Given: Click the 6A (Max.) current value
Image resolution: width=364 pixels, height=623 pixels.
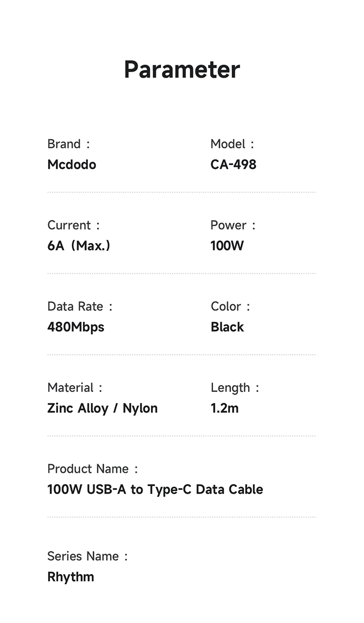Looking at the screenshot, I should tap(79, 246).
